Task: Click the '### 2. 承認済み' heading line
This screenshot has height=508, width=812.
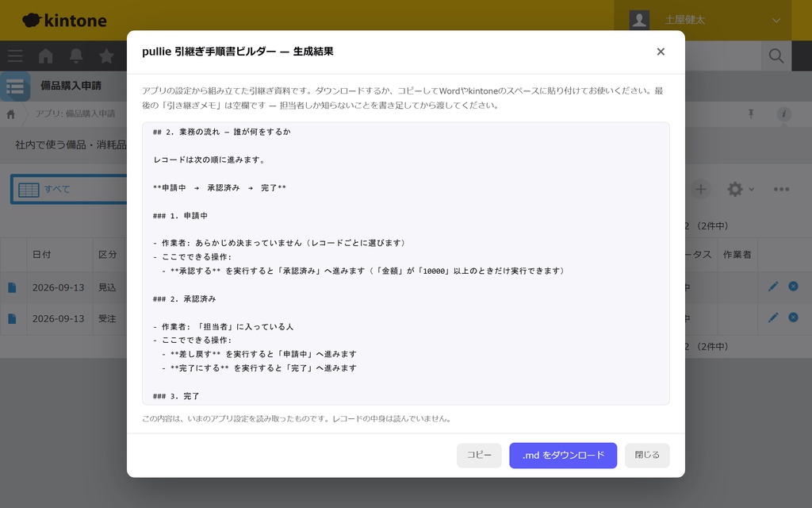Action: pos(184,299)
